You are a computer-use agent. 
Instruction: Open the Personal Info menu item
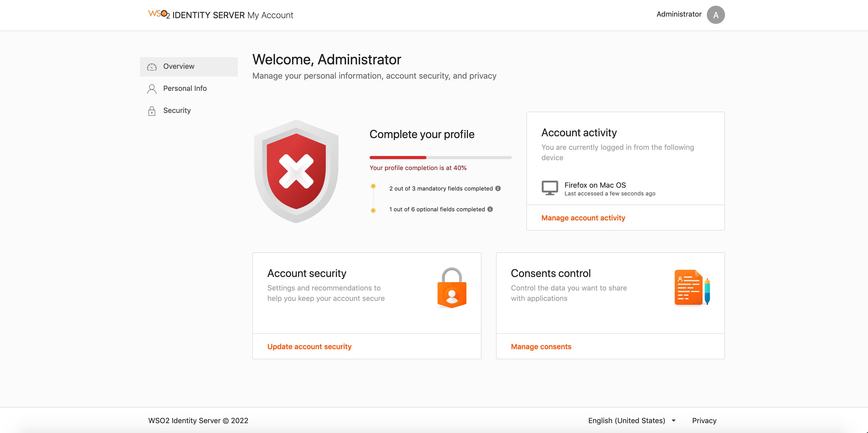click(x=185, y=88)
